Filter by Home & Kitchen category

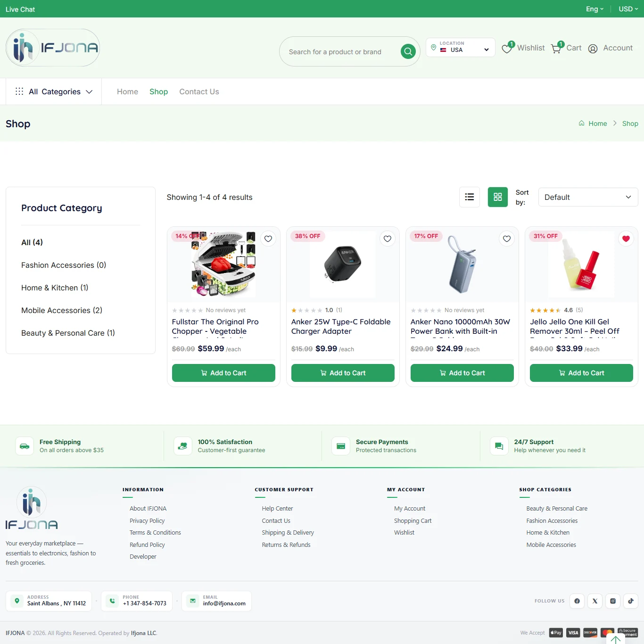tap(55, 288)
